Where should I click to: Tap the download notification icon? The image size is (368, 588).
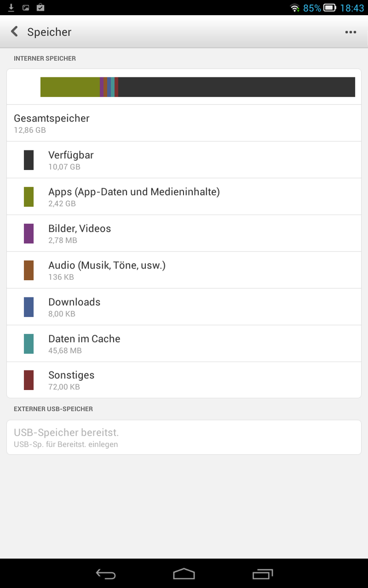coord(11,7)
